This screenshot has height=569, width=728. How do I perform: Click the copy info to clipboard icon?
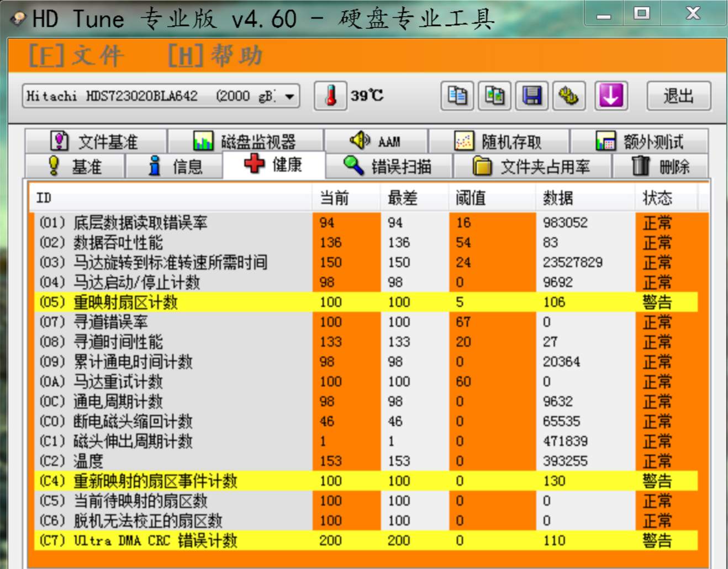click(x=457, y=96)
